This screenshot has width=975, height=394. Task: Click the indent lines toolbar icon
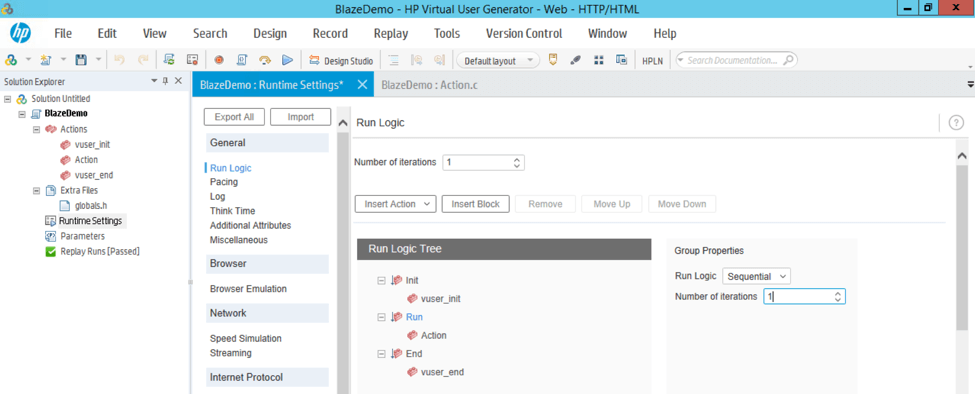point(393,60)
